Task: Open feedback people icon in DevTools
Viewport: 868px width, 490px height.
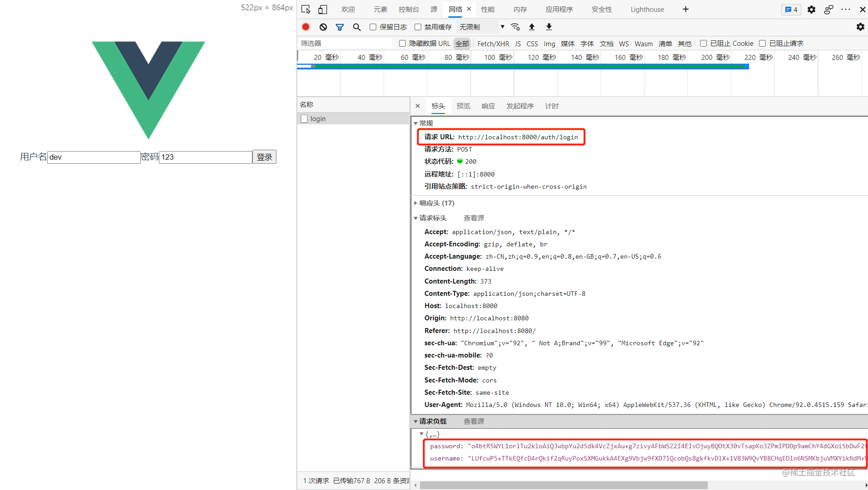Action: coord(829,10)
